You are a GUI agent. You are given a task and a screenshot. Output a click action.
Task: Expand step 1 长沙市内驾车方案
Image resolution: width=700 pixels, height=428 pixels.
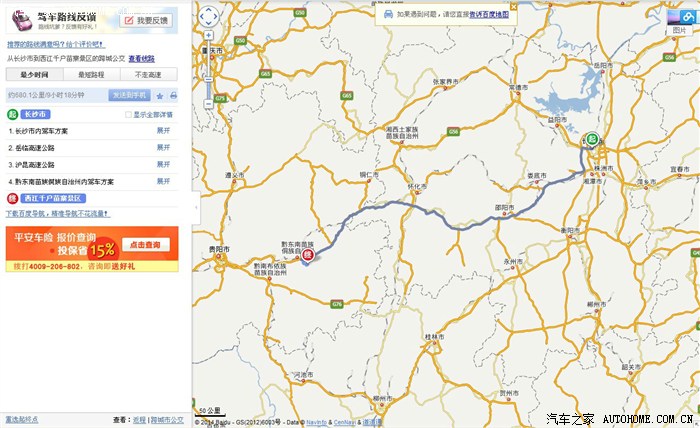[x=163, y=131]
